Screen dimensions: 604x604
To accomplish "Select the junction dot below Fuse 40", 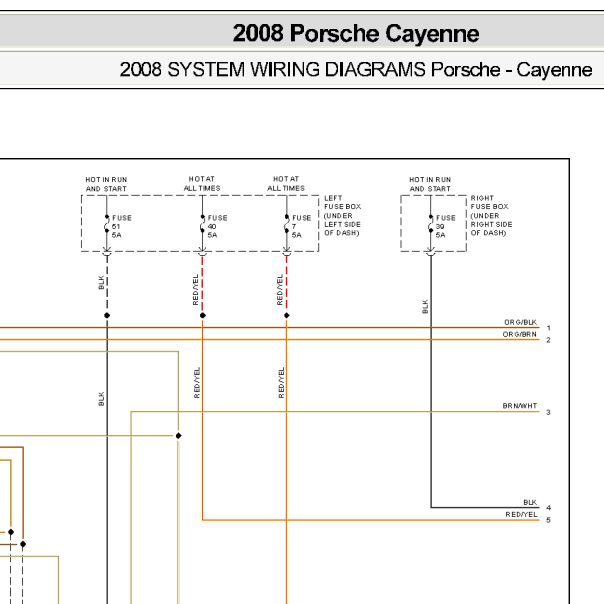I will point(202,316).
